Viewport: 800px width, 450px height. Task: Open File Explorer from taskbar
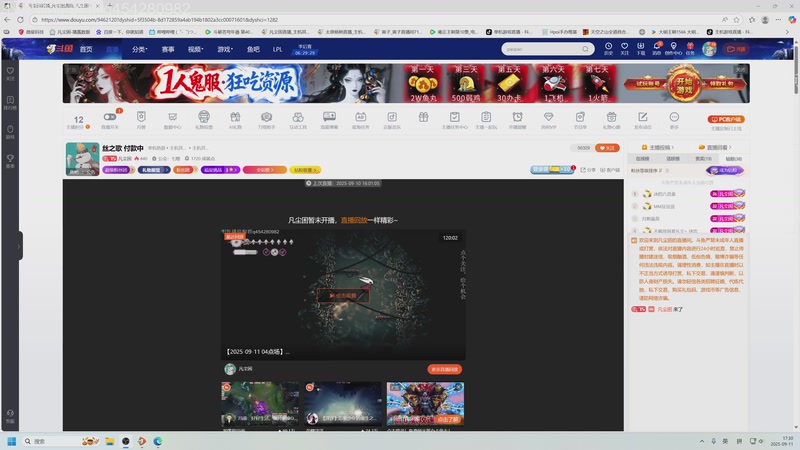(110, 441)
